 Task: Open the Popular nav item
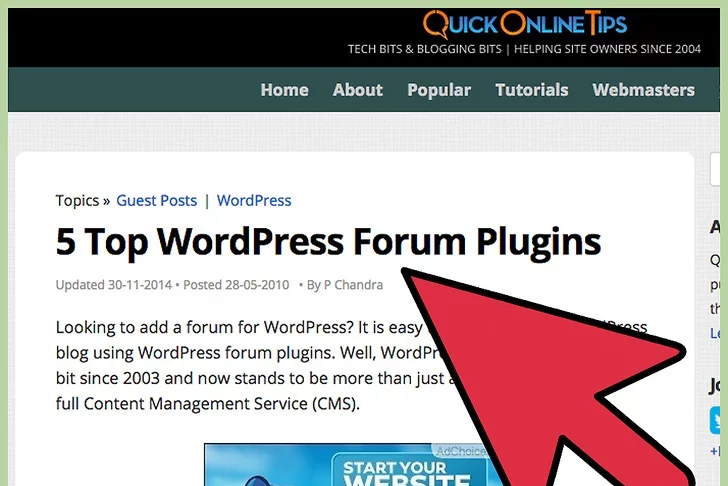click(x=438, y=90)
